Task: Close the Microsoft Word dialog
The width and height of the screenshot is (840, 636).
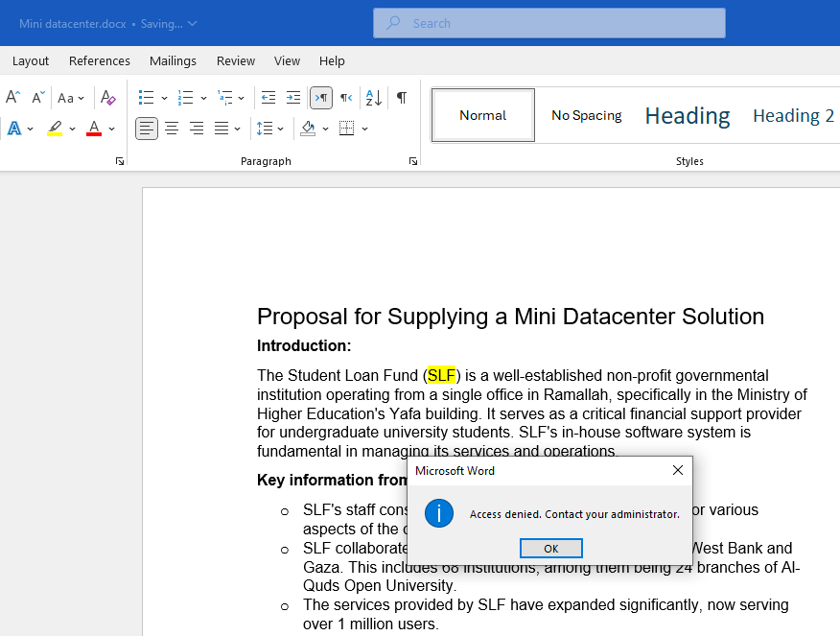Action: [678, 470]
